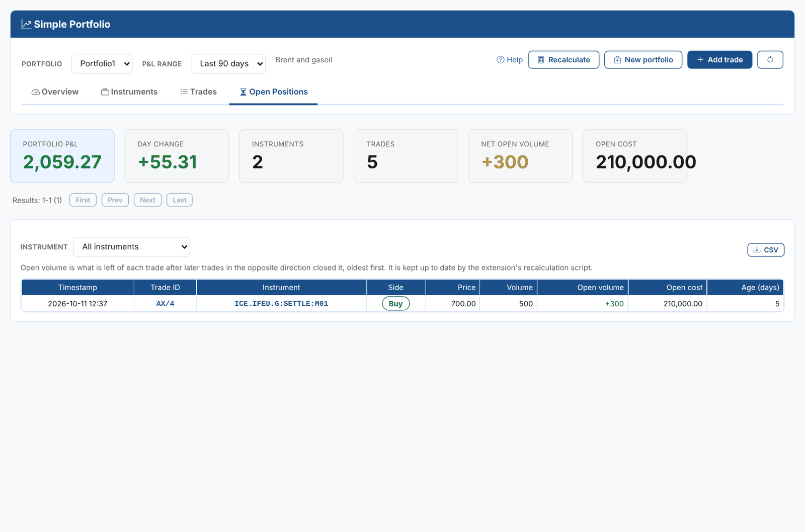
Task: Open the Last 90 days range dropdown
Action: pos(228,64)
